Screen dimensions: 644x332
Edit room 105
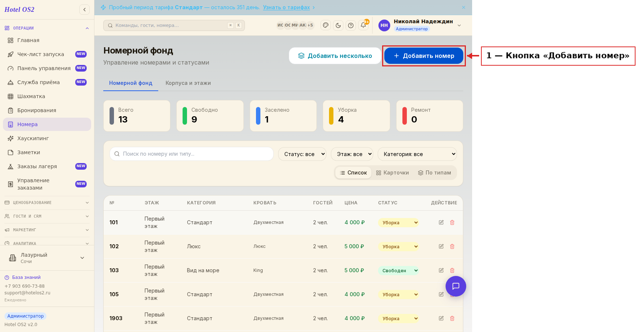point(441,294)
